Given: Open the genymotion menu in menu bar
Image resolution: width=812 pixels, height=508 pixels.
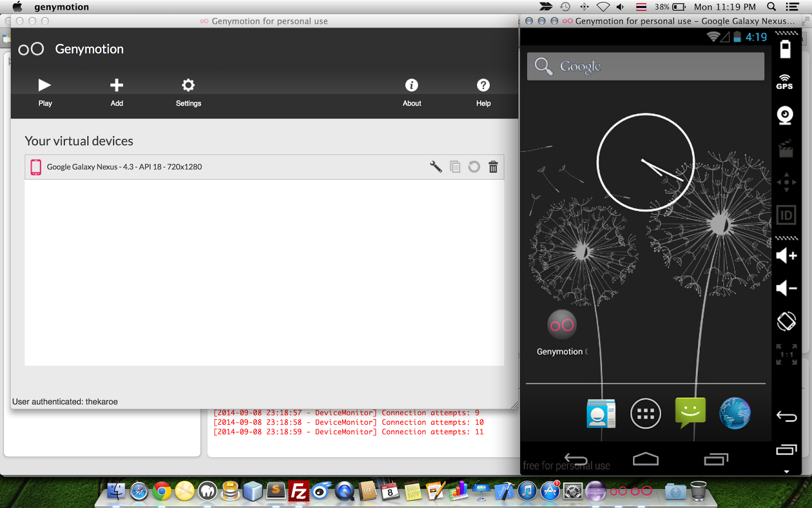Looking at the screenshot, I should (61, 7).
